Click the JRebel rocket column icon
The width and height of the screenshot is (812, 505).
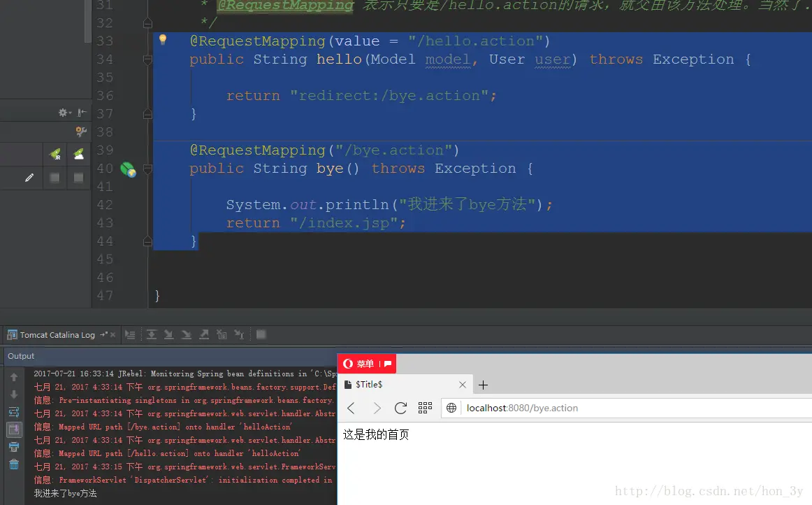click(x=55, y=154)
